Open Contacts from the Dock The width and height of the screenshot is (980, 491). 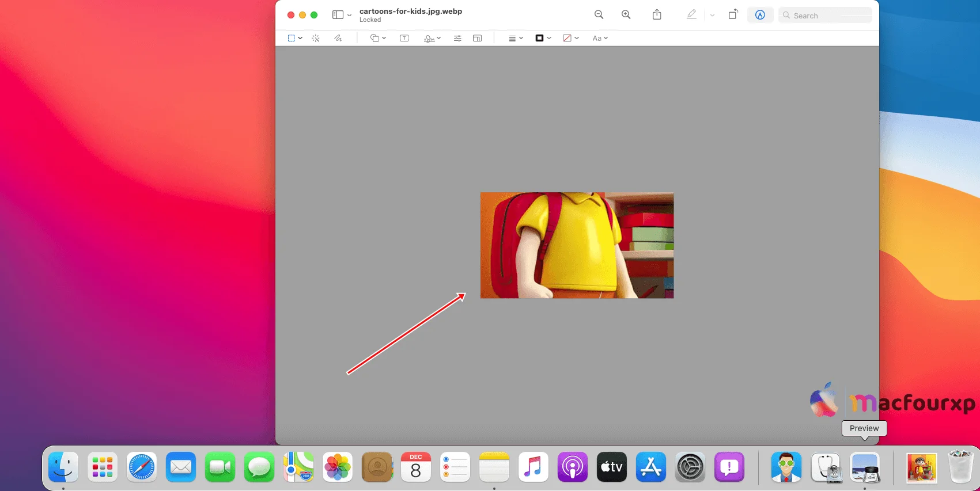(377, 467)
